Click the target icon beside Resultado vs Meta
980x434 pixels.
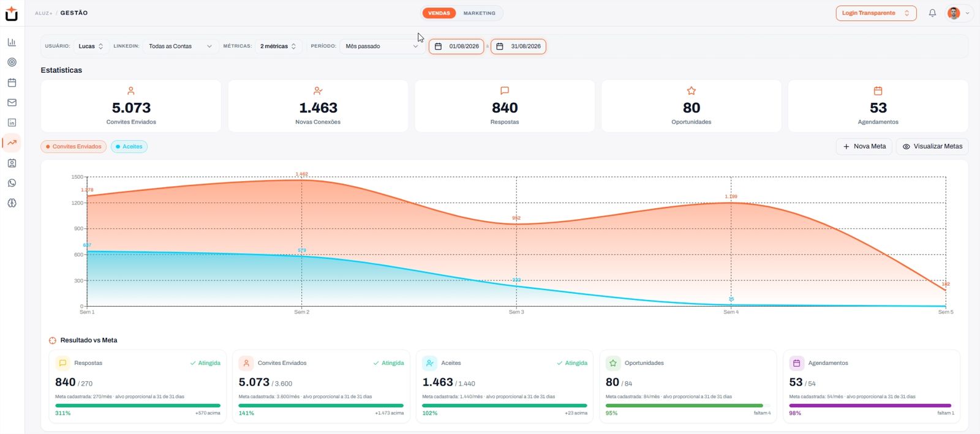tap(53, 340)
